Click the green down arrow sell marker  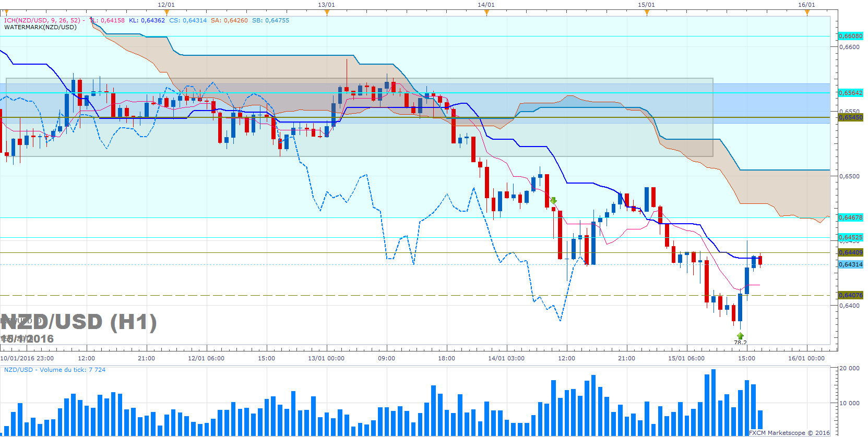[553, 200]
